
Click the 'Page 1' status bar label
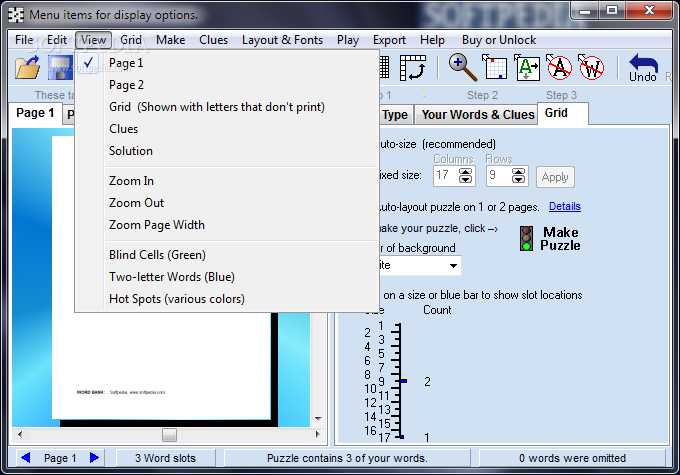click(60, 458)
